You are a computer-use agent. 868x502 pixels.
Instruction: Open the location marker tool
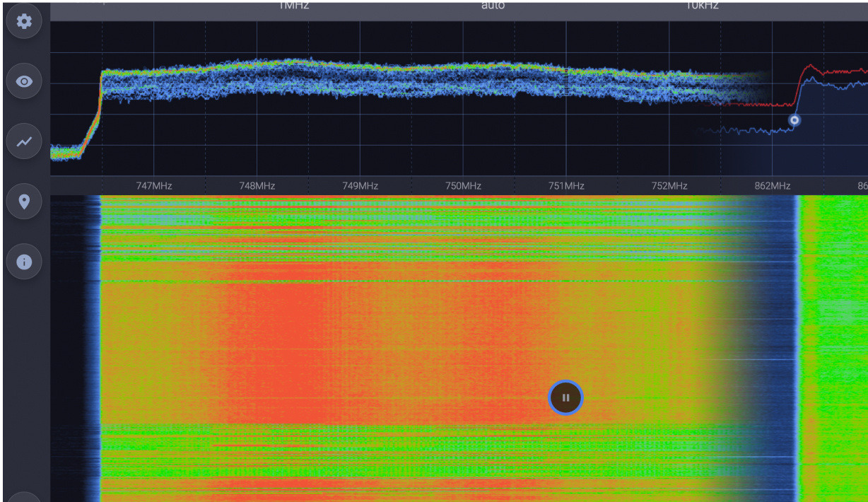click(24, 202)
